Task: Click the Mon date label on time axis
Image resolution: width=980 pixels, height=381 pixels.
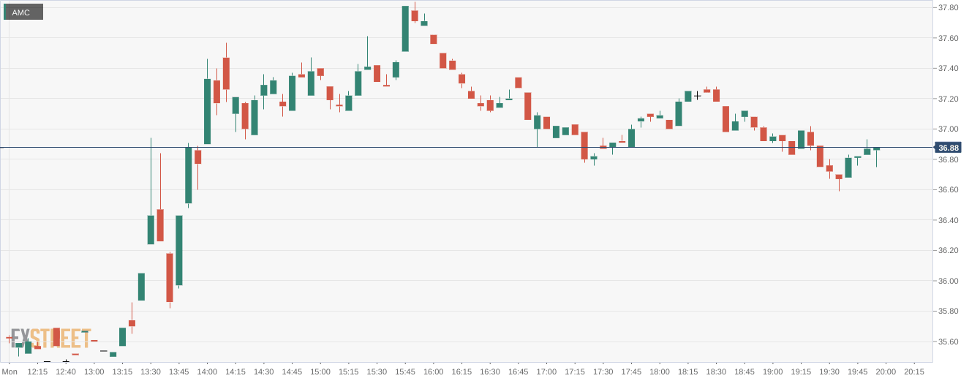Action: point(10,371)
